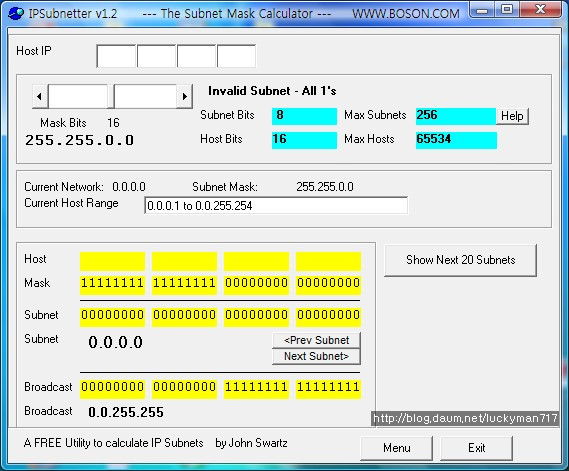
Task: Click the second yellow Host octet box
Action: pyautogui.click(x=184, y=261)
